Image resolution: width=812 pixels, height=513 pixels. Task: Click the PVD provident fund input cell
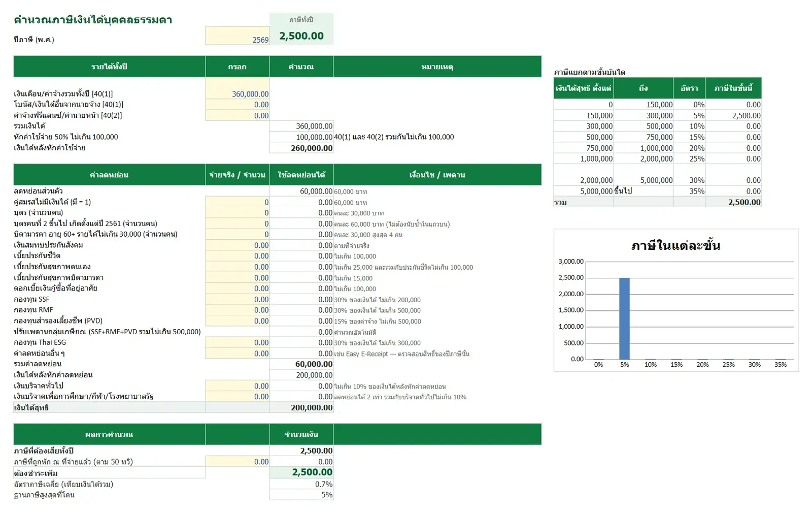(238, 321)
